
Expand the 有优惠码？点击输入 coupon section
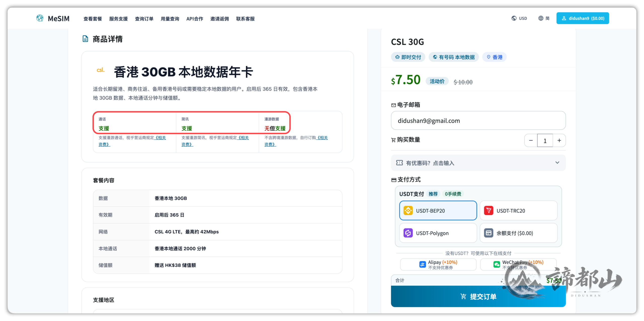coord(478,163)
